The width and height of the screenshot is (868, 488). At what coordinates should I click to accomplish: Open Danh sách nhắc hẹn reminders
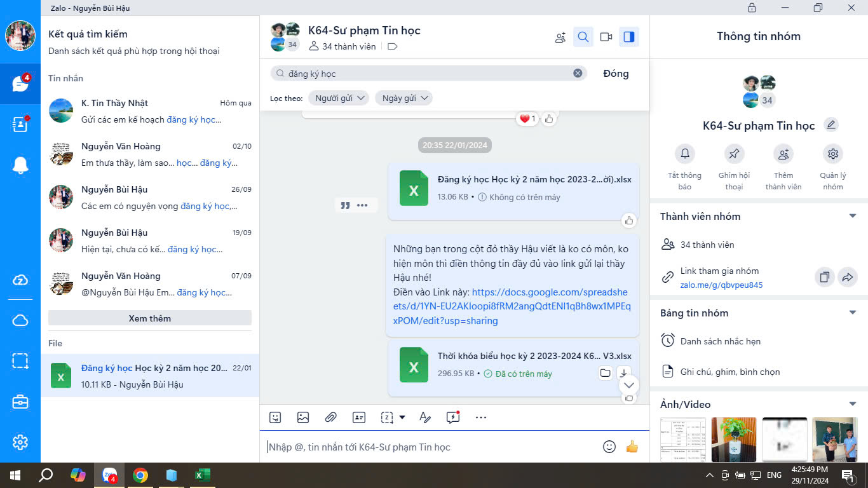click(x=759, y=341)
